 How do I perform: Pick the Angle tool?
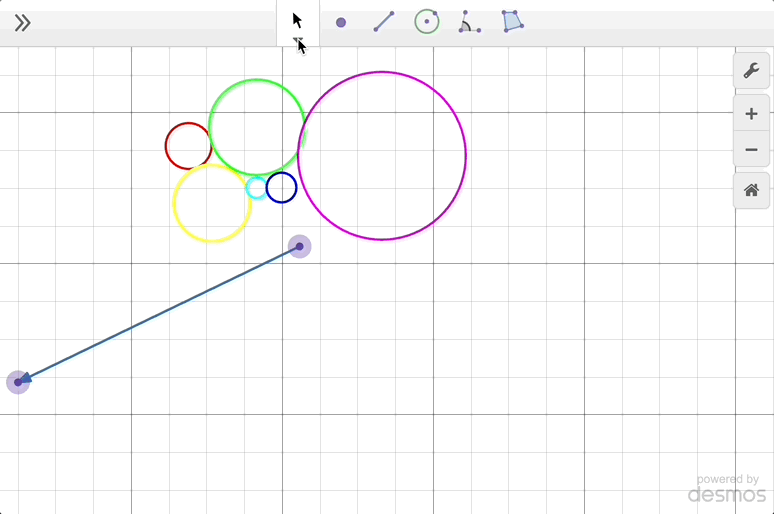[x=469, y=22]
